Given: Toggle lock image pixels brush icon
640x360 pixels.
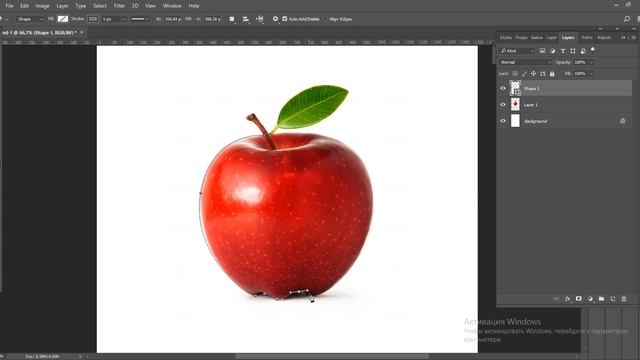Looking at the screenshot, I should (x=524, y=74).
